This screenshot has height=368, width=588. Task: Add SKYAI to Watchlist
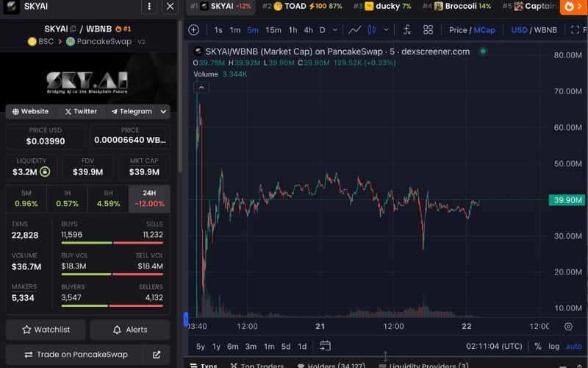(46, 330)
